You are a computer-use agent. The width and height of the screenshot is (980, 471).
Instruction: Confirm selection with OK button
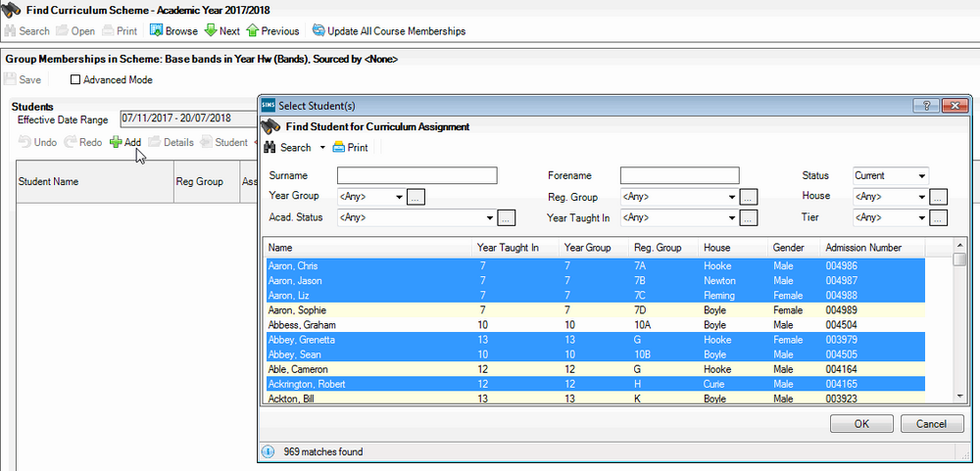pyautogui.click(x=861, y=424)
